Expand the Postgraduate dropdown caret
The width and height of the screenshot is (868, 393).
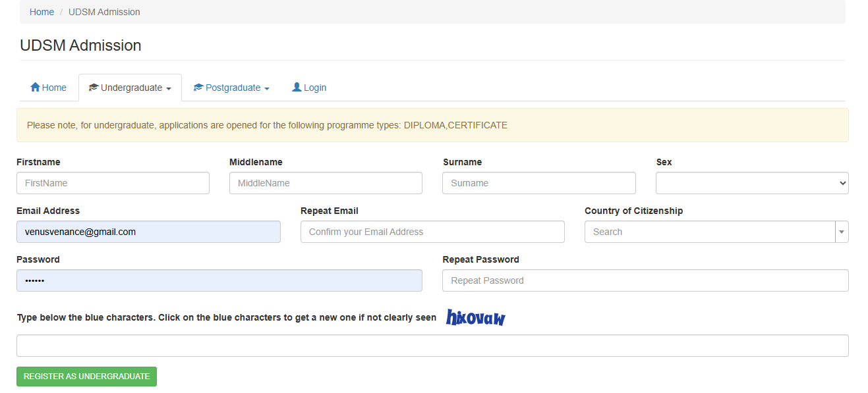coord(267,89)
